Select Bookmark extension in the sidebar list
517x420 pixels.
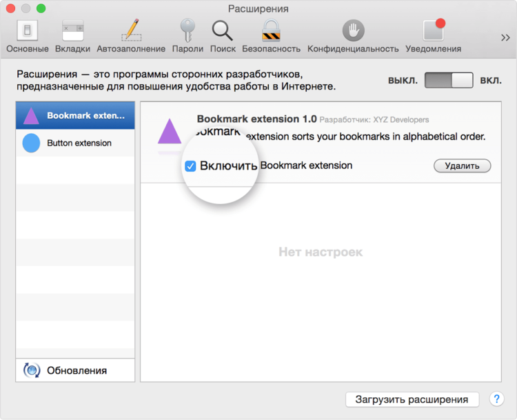coord(75,115)
